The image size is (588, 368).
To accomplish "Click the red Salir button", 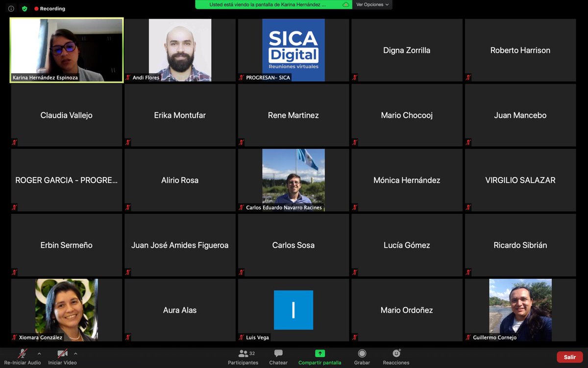I will pos(569,357).
